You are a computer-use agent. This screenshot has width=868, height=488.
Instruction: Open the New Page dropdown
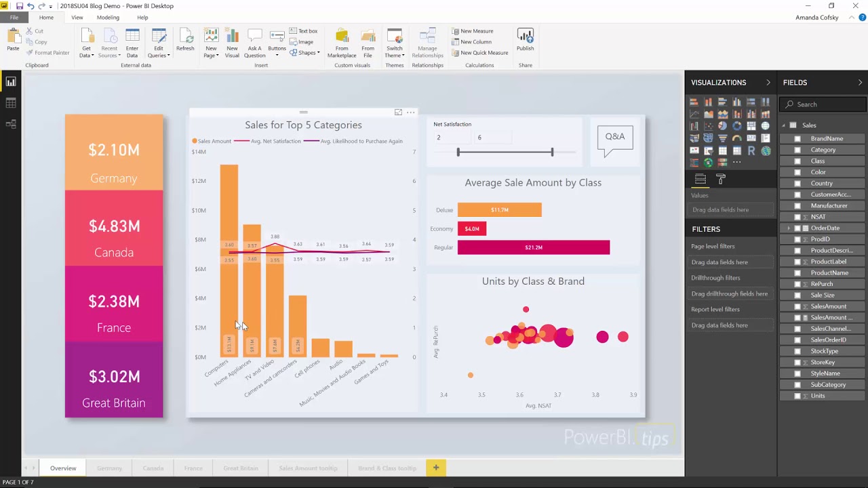[x=212, y=52]
